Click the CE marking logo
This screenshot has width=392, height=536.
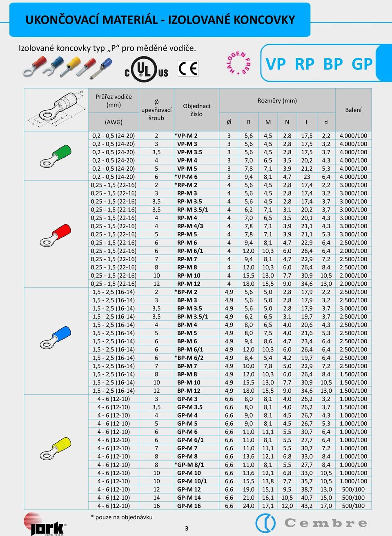[188, 68]
